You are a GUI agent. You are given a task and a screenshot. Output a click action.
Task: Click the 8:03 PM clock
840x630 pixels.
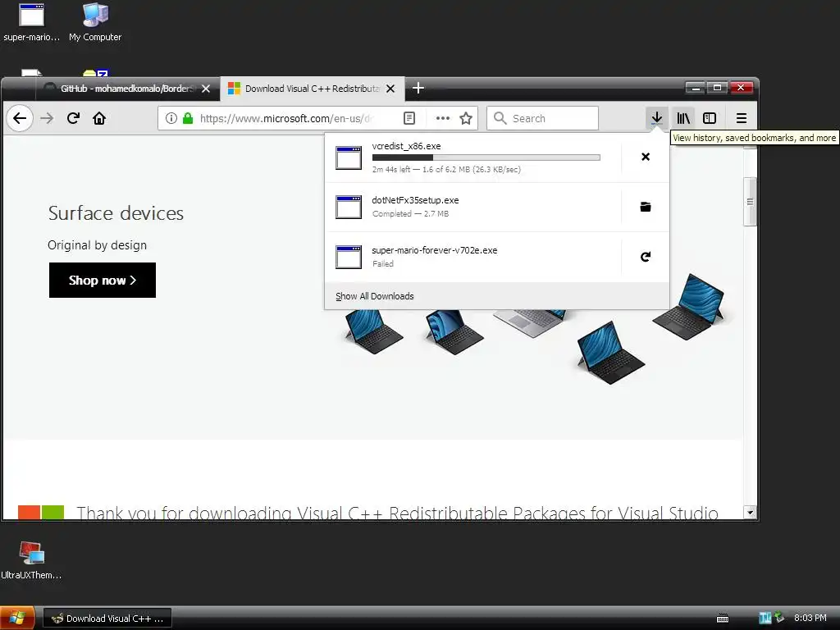(810, 619)
